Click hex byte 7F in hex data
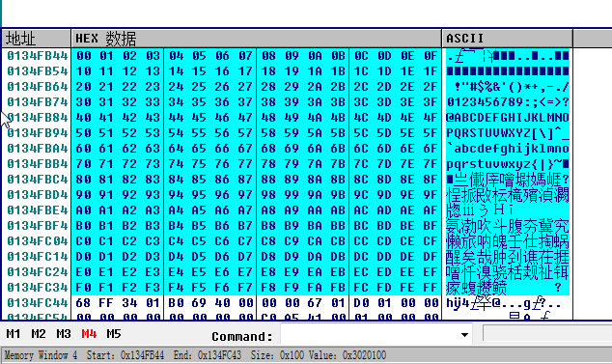Viewport: 612px width, 364px height. coord(431,164)
